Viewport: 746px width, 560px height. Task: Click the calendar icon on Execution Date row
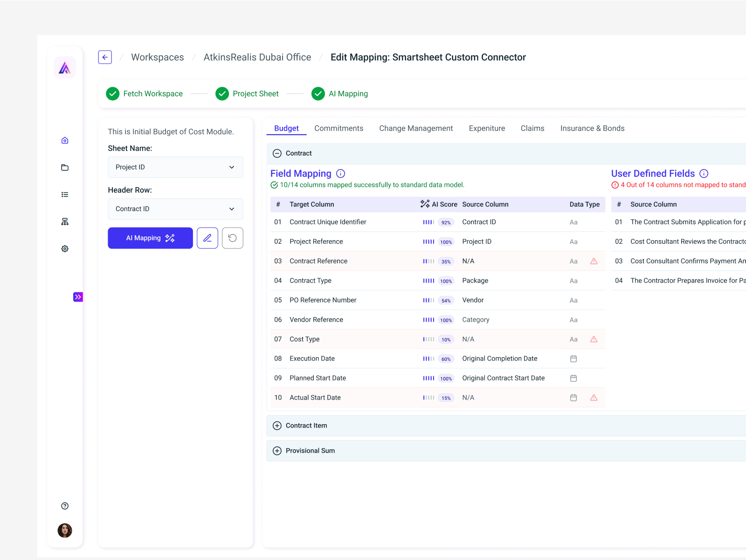pyautogui.click(x=573, y=359)
